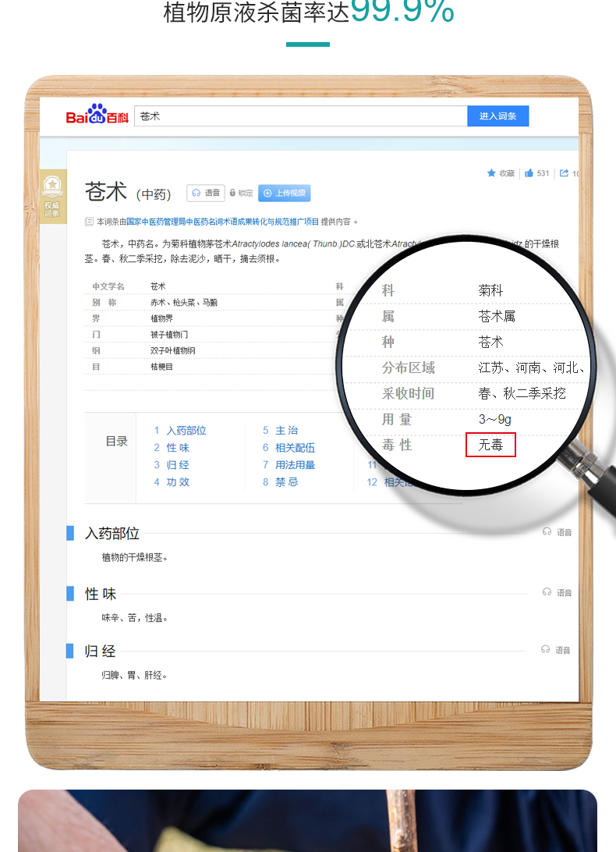Screen dimensions: 616x852
Task: Click the magnified 无毒 toxicity value
Action: click(x=490, y=445)
